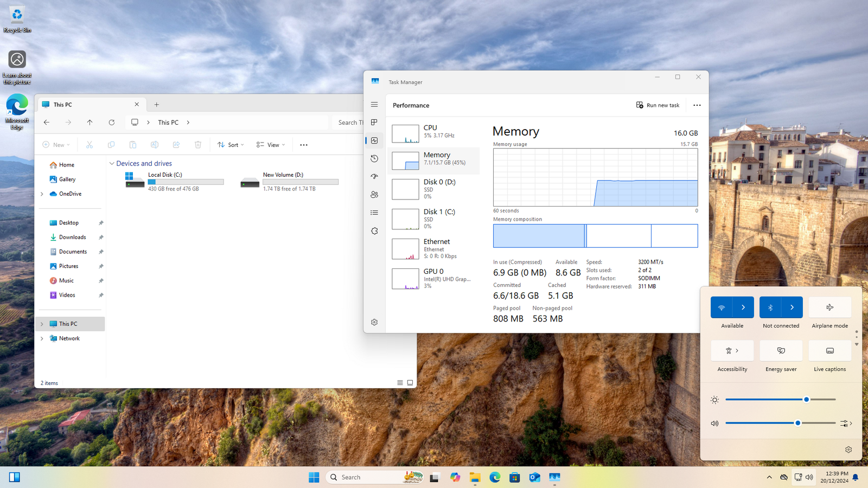Select Memory in performance list
868x488 pixels.
(433, 160)
